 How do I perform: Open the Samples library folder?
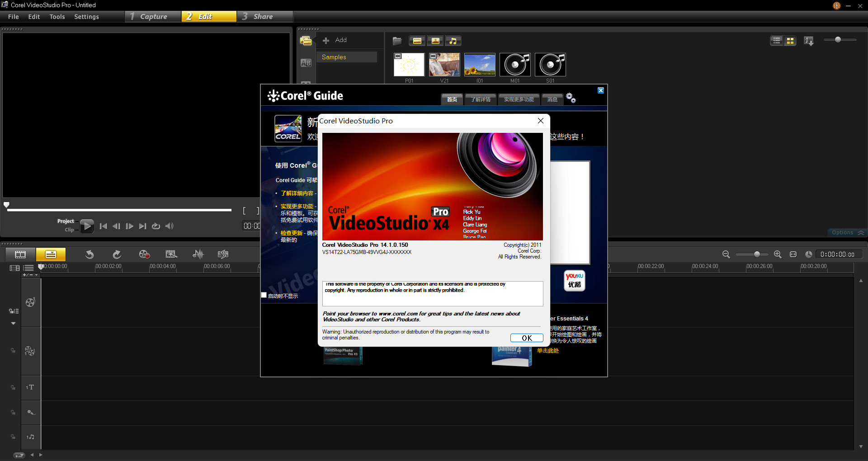pos(346,57)
